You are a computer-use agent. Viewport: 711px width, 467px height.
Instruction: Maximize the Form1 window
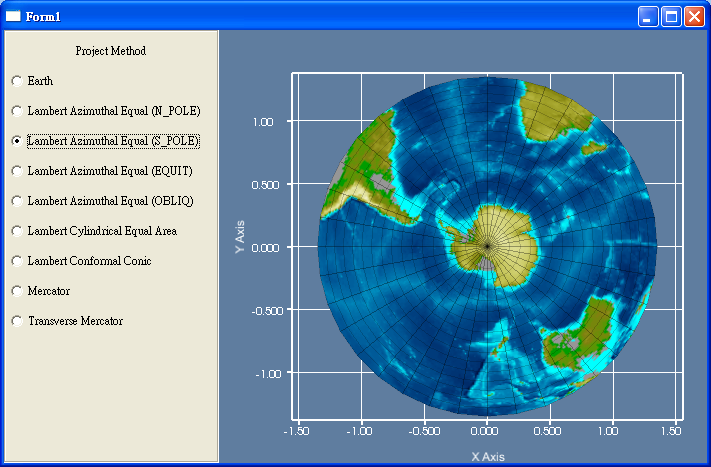point(671,17)
